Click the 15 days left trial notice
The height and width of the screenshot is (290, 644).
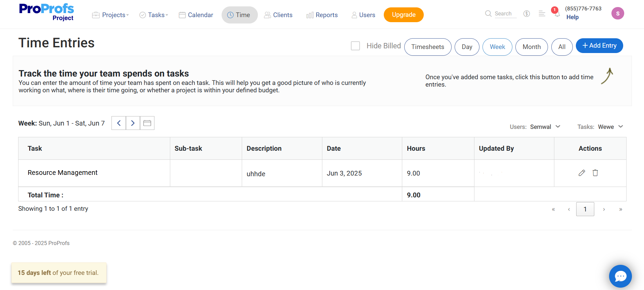coord(59,273)
